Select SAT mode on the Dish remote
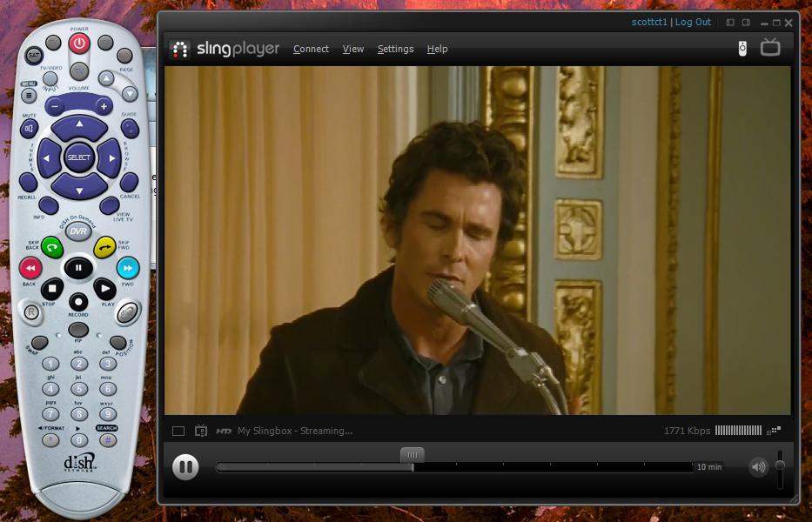Viewport: 812px width, 522px height. pyautogui.click(x=34, y=55)
